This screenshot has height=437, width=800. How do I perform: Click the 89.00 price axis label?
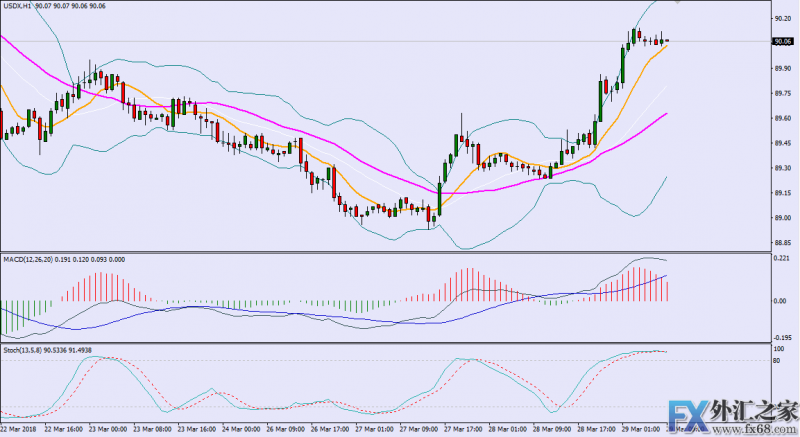pos(783,218)
